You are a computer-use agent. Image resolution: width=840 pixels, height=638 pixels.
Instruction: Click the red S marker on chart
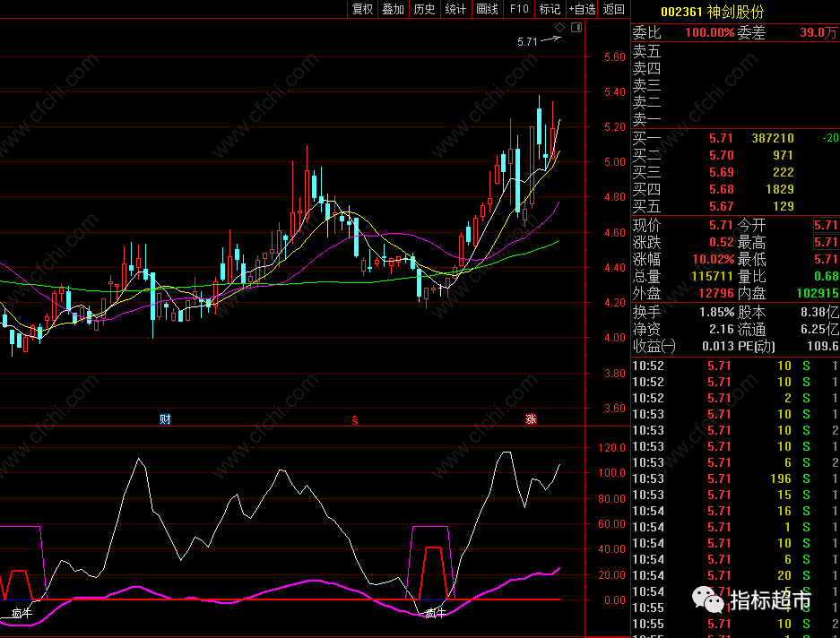pyautogui.click(x=355, y=420)
